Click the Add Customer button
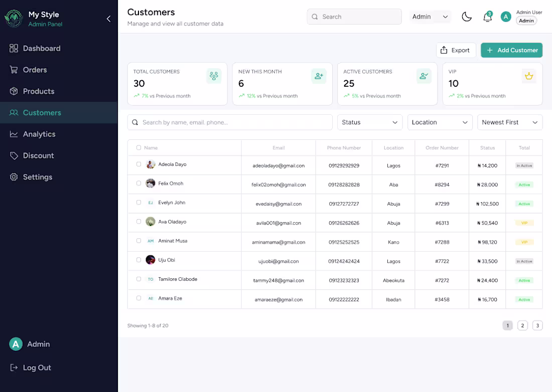This screenshot has width=552, height=392. click(511, 50)
